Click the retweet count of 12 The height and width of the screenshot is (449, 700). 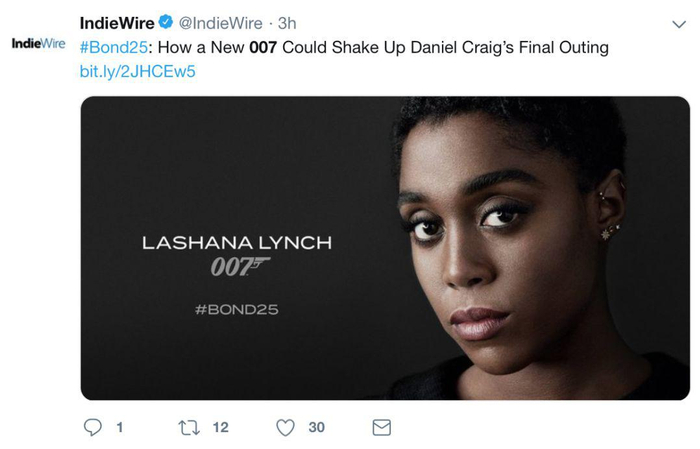[x=221, y=427]
